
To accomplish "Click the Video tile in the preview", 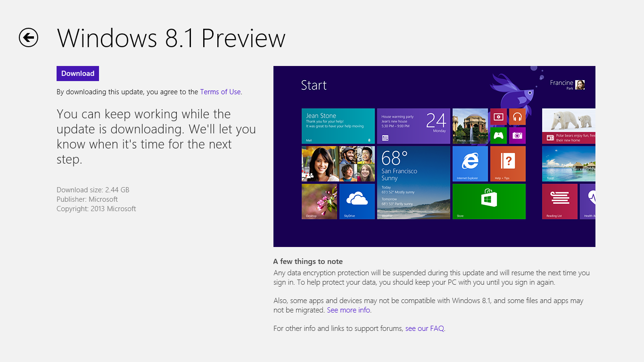I will pyautogui.click(x=498, y=116).
